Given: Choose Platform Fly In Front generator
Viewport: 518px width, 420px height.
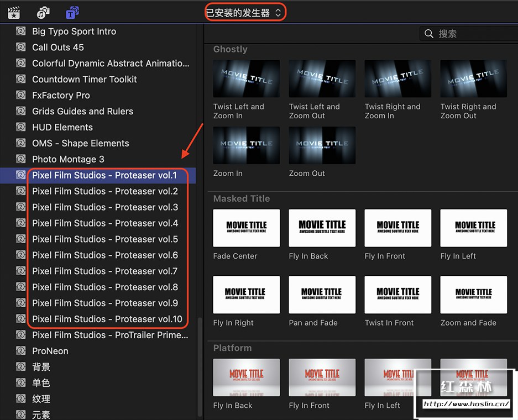Looking at the screenshot, I should [322, 377].
